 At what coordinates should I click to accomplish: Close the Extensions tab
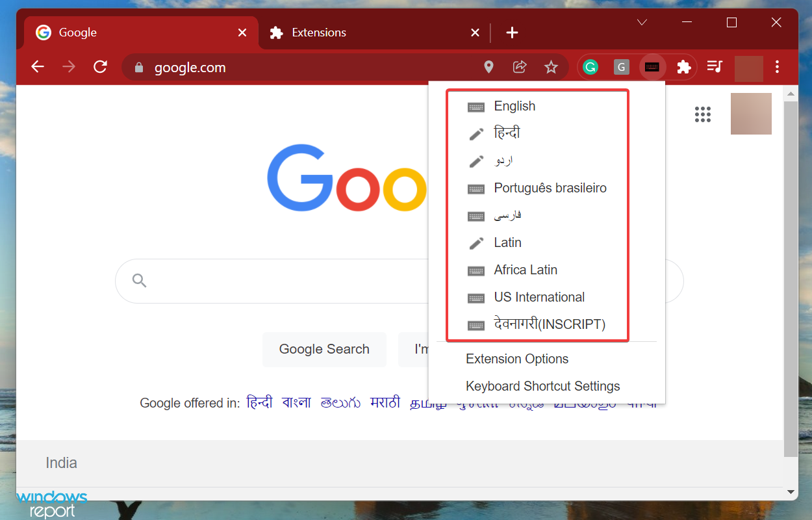(x=475, y=32)
